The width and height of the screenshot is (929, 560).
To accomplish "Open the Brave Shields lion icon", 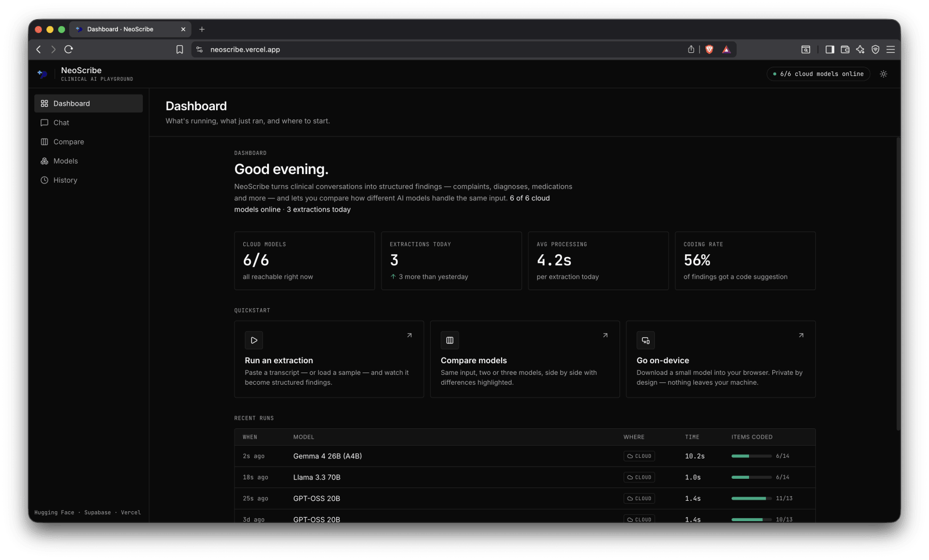I will point(709,49).
